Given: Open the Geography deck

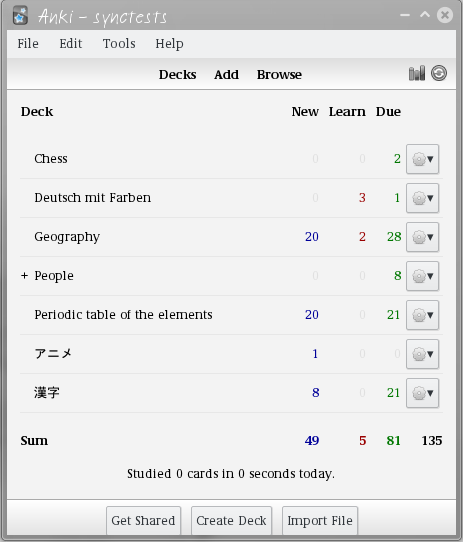Looking at the screenshot, I should point(67,237).
